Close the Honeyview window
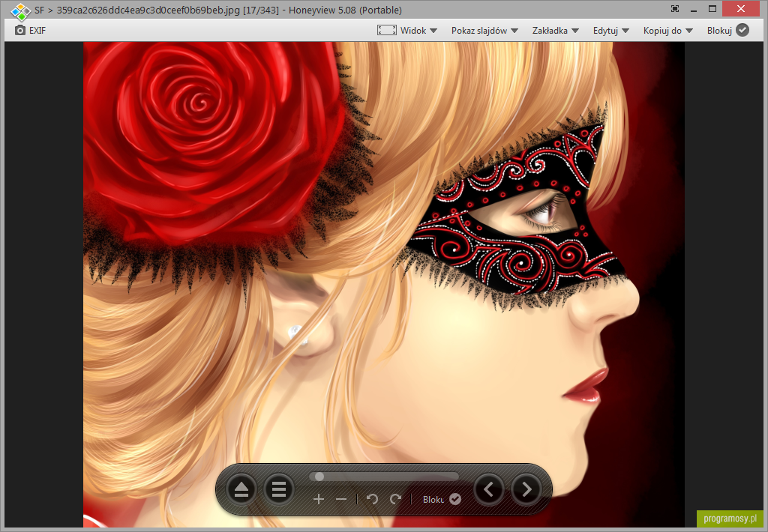The image size is (768, 532). tap(741, 9)
